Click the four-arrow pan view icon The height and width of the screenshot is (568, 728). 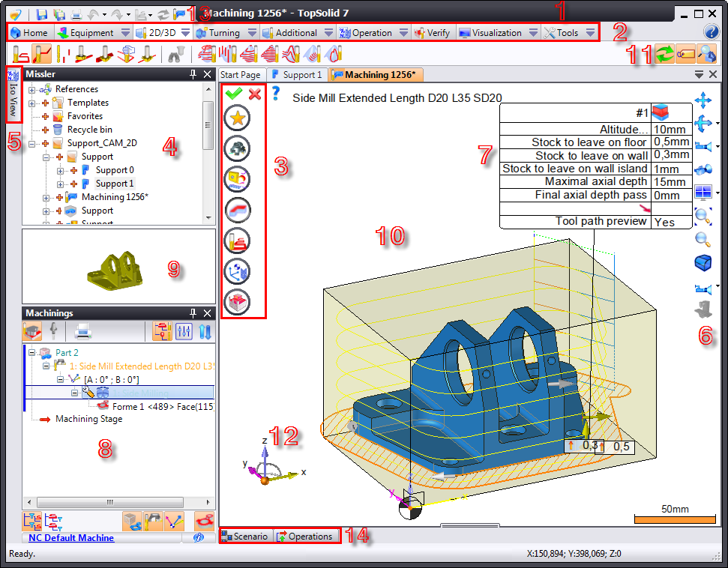point(703,100)
